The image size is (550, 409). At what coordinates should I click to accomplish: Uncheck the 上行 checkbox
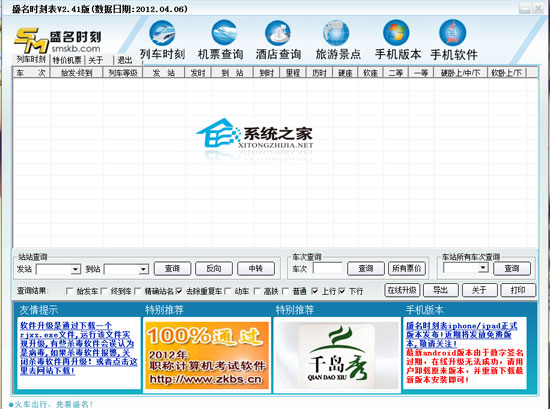pyautogui.click(x=315, y=291)
